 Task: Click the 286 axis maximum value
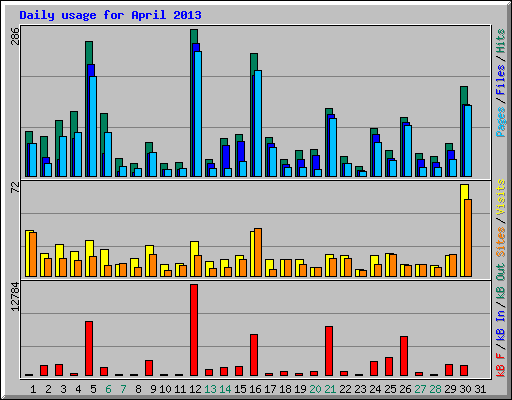pos(15,36)
